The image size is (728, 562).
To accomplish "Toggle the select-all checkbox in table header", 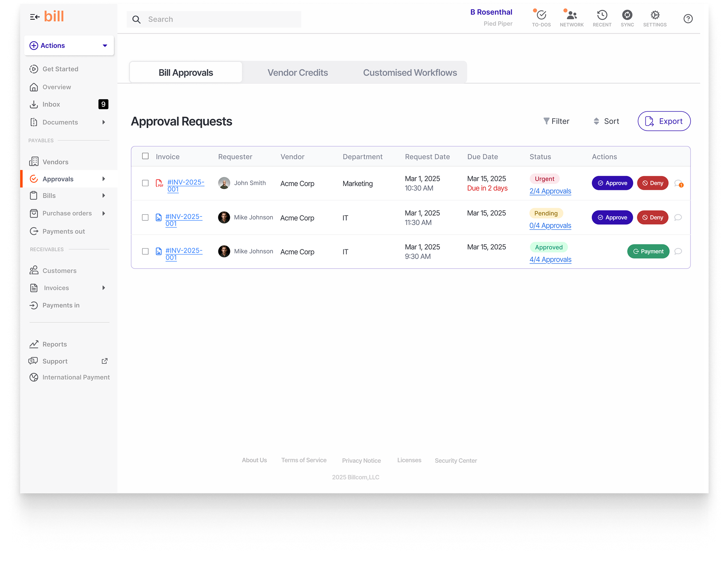I will pos(145,156).
